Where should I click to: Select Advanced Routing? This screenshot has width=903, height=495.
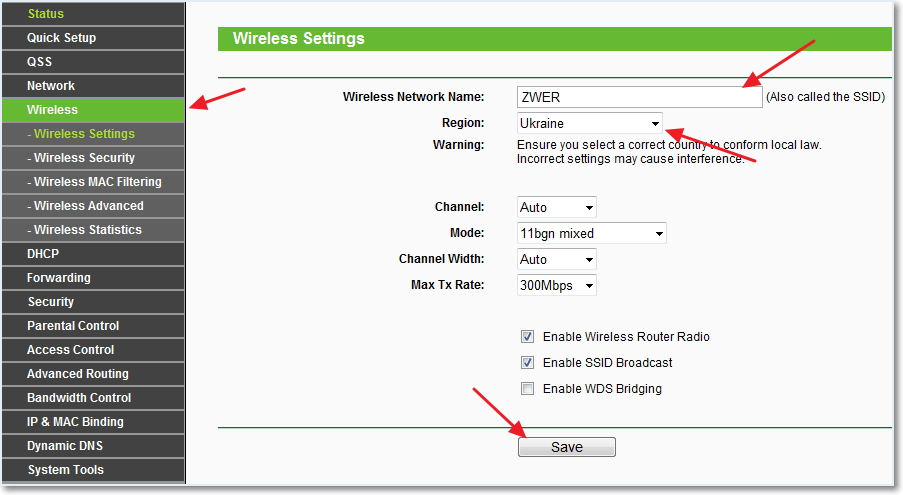click(93, 374)
